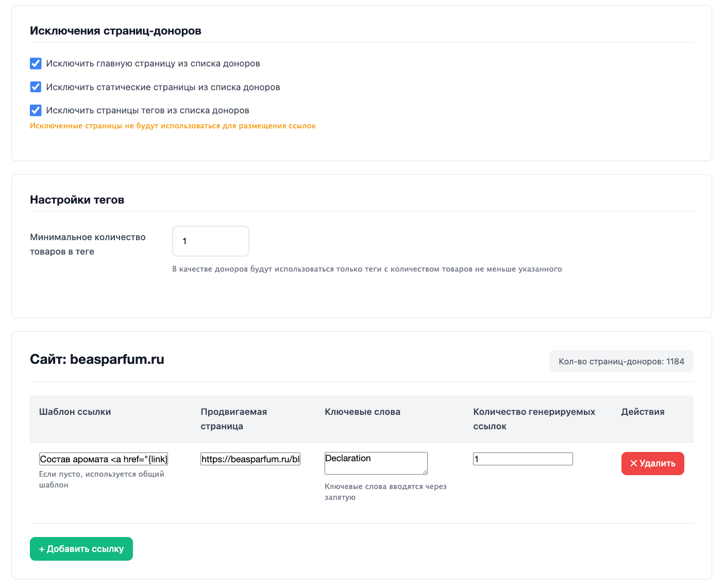Focus the minimum products in tag field
This screenshot has height=588, width=724.
click(x=210, y=241)
